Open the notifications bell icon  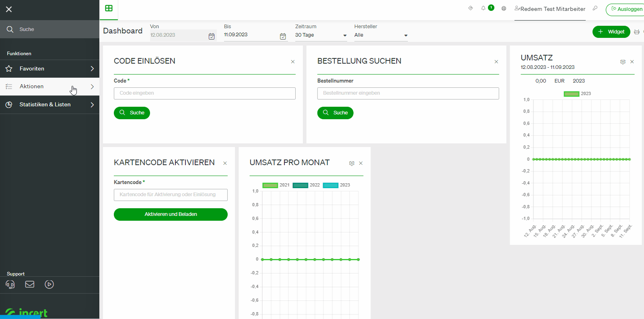pos(483,8)
